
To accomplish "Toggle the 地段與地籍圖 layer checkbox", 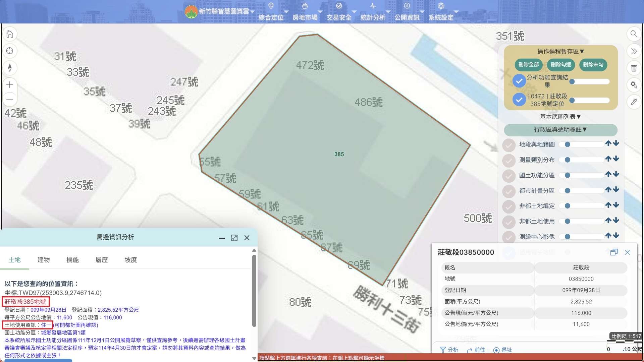I will click(509, 145).
